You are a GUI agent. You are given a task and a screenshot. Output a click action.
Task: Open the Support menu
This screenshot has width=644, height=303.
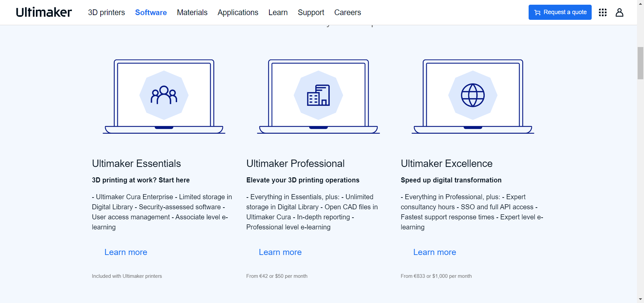click(x=311, y=12)
